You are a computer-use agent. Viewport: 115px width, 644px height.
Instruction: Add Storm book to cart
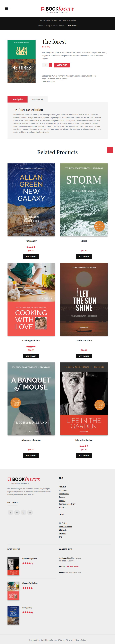pos(84,257)
